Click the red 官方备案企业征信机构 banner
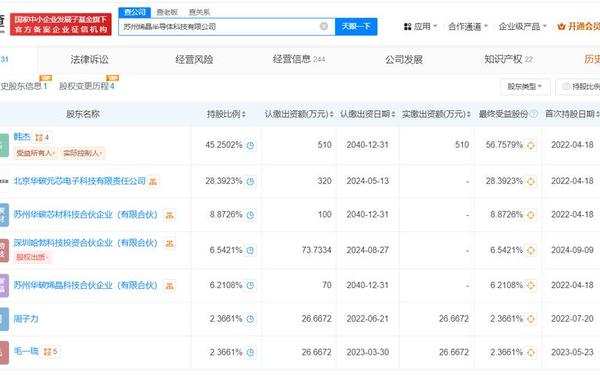 [61, 24]
